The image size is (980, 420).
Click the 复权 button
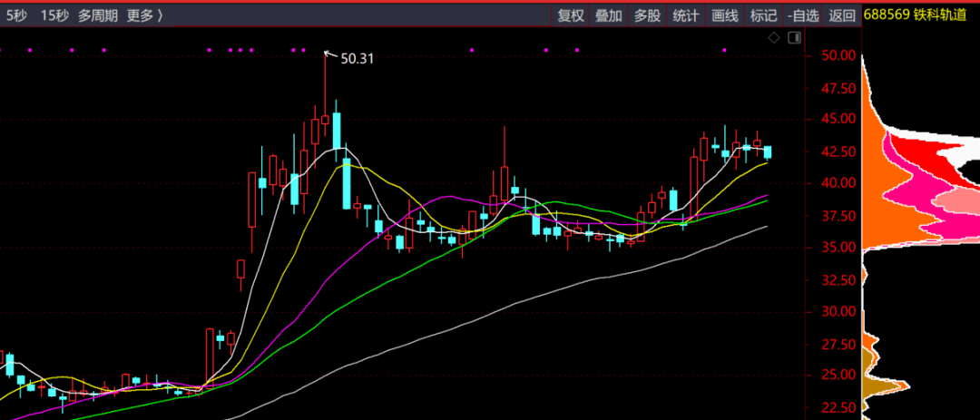click(x=571, y=15)
